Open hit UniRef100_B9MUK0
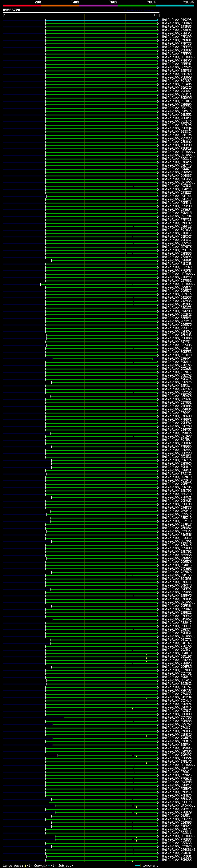 click(177, 464)
